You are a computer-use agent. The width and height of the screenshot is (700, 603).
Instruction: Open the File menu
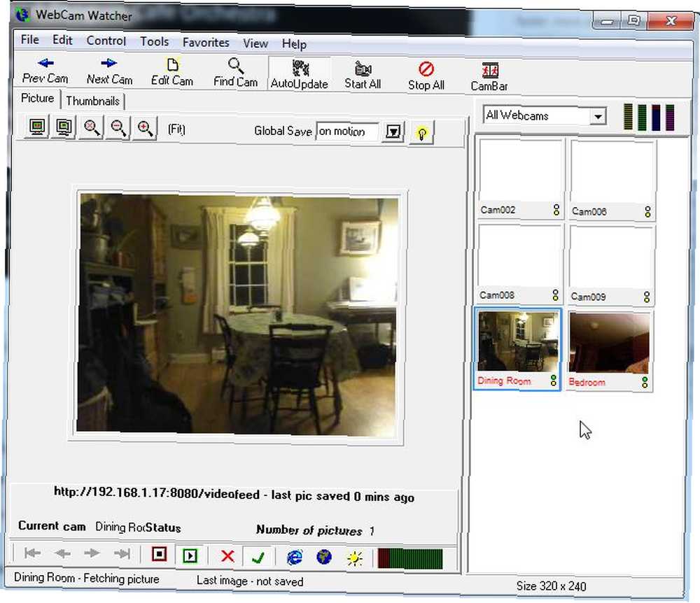[x=30, y=40]
